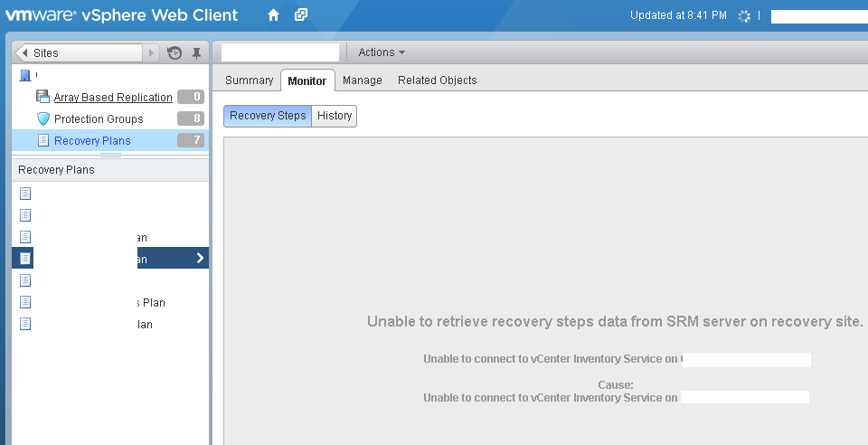Click the Recovery Plans list section header

pos(110,170)
